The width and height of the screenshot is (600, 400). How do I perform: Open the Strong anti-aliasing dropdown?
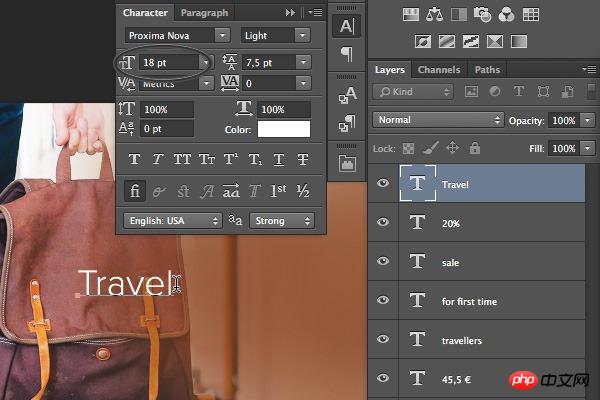[x=282, y=220]
